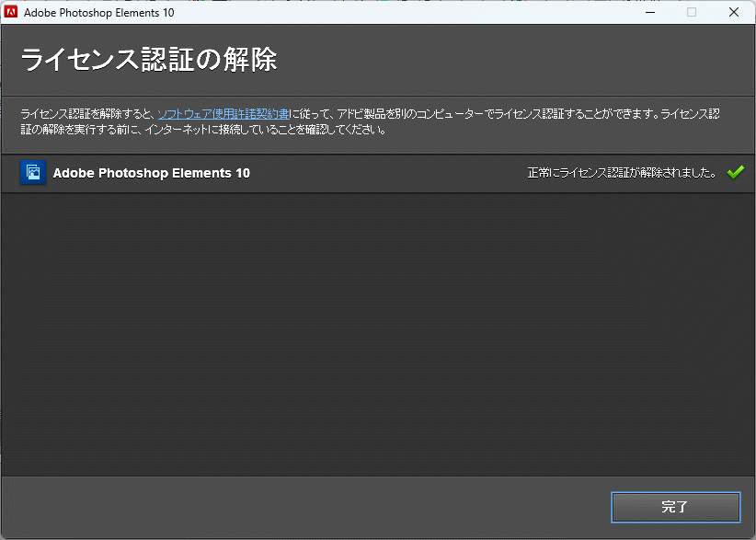This screenshot has width=756, height=540.
Task: Click the footer bar left of 完了
Action: coord(304,507)
